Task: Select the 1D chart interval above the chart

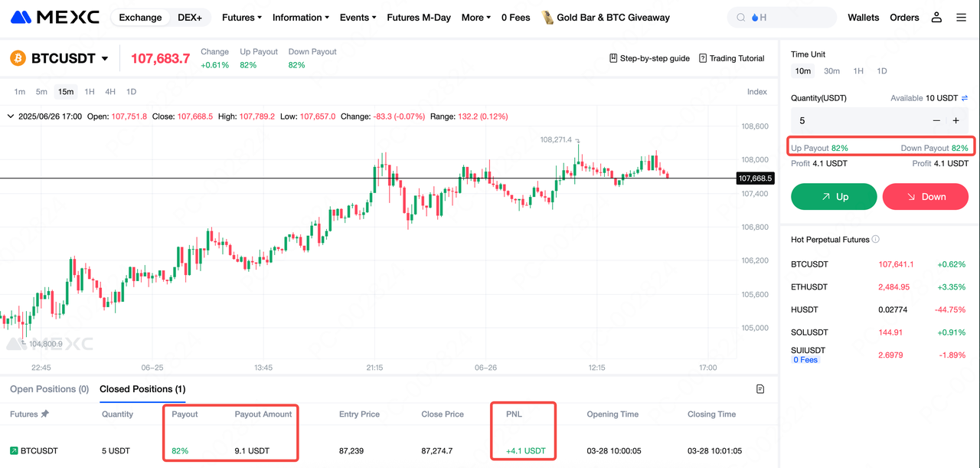Action: pyautogui.click(x=131, y=92)
